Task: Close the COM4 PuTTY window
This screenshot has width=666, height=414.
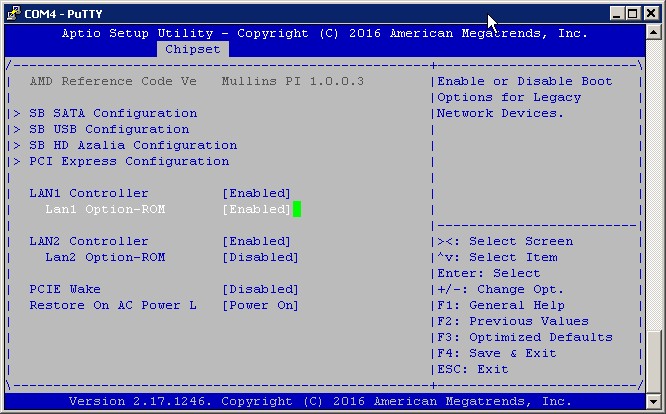Action: click(x=651, y=14)
